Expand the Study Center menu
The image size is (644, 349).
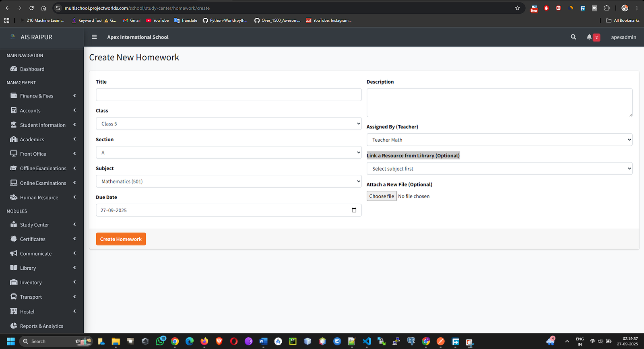point(35,225)
